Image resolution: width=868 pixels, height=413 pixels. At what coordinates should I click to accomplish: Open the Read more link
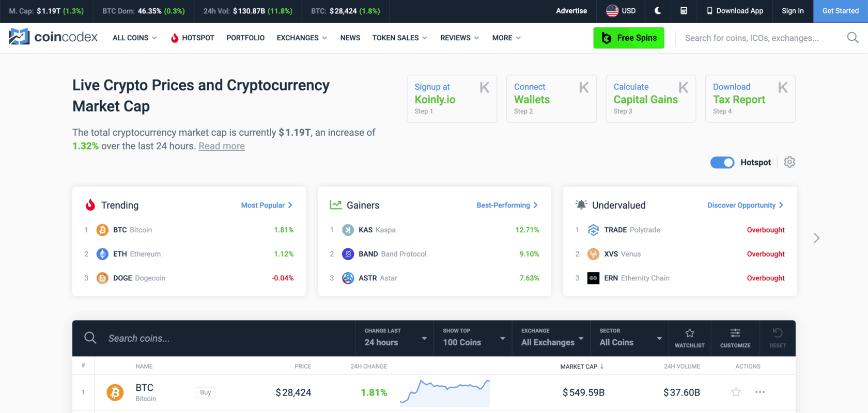(x=222, y=146)
